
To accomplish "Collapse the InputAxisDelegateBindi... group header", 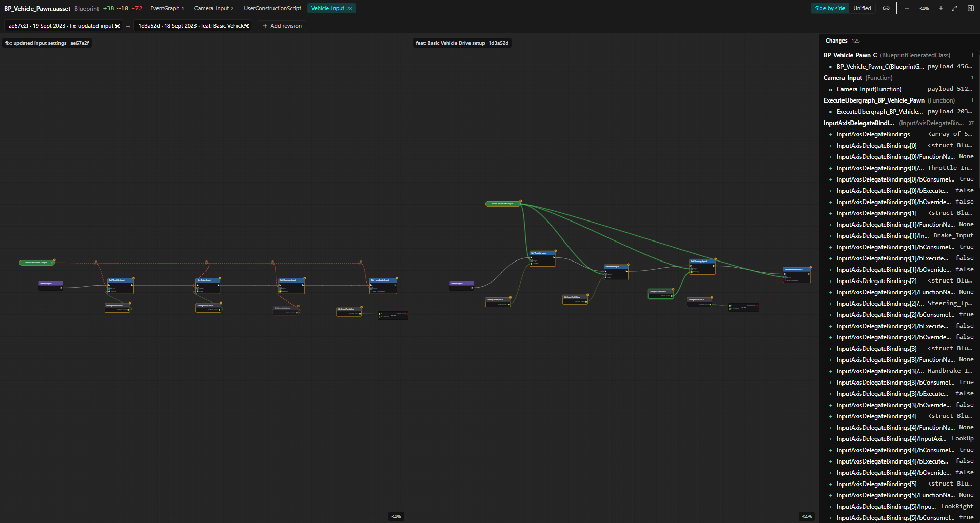I will tap(898, 123).
